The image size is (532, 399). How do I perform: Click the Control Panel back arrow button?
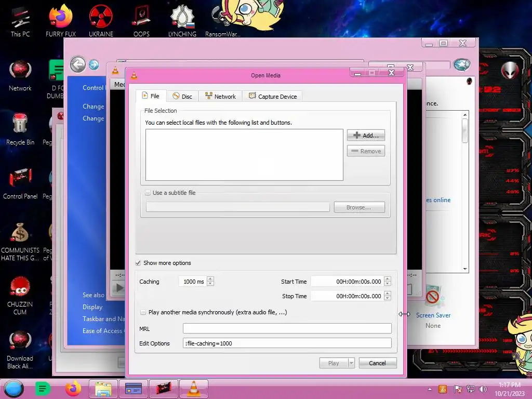tap(78, 64)
